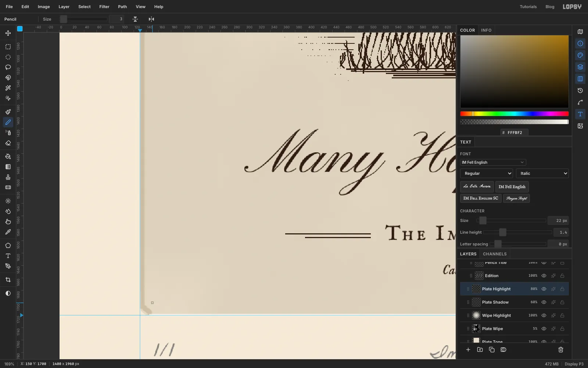Add a new layer with plus icon
This screenshot has width=588, height=368.
point(468,350)
